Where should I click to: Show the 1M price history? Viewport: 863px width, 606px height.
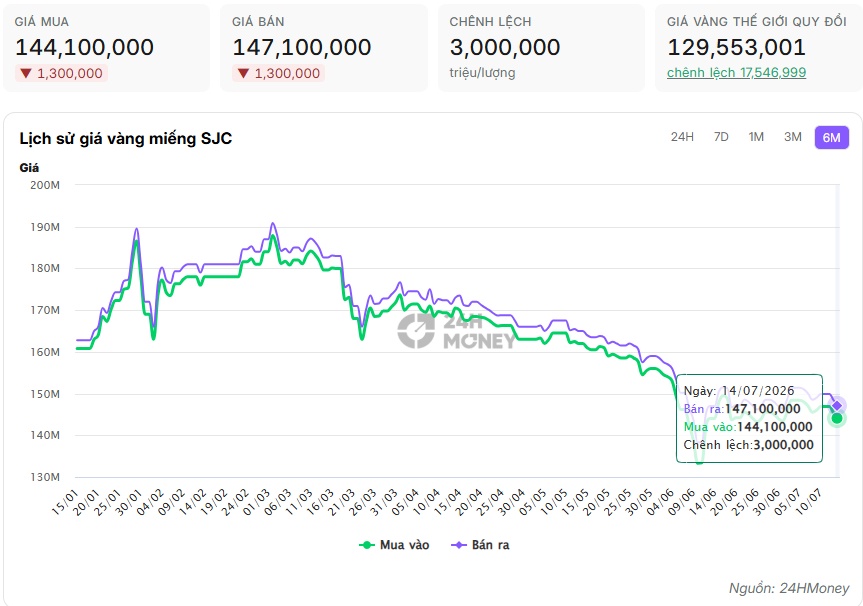click(x=756, y=137)
